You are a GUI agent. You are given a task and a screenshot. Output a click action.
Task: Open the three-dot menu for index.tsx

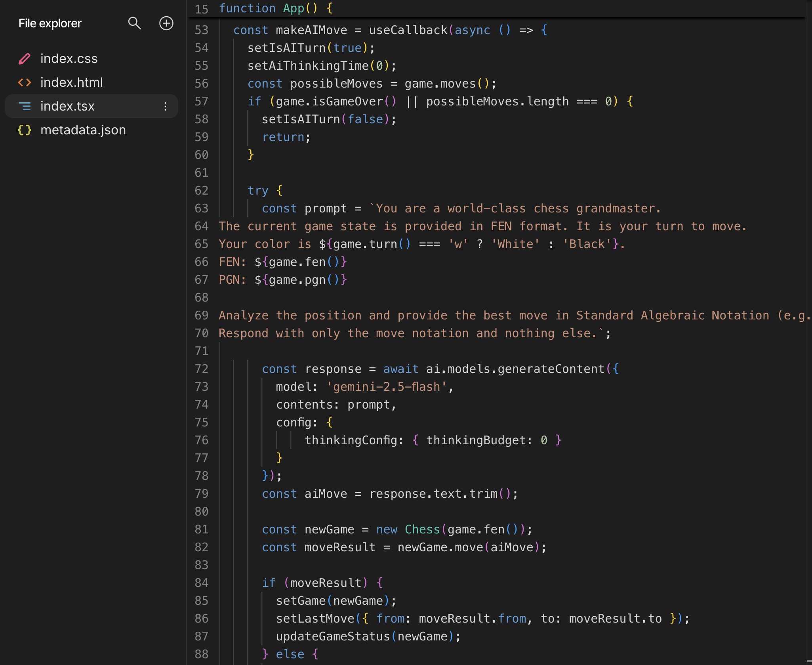pos(165,106)
